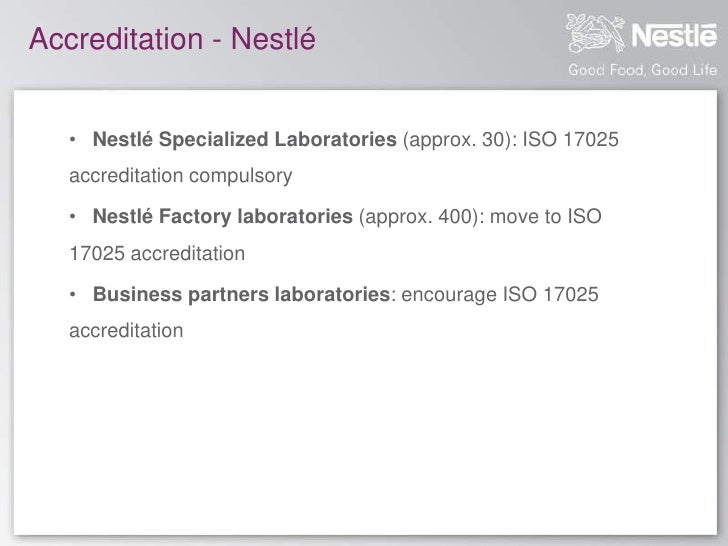The width and height of the screenshot is (728, 546).
Task: Click the third bullet point marker
Action: coord(72,294)
